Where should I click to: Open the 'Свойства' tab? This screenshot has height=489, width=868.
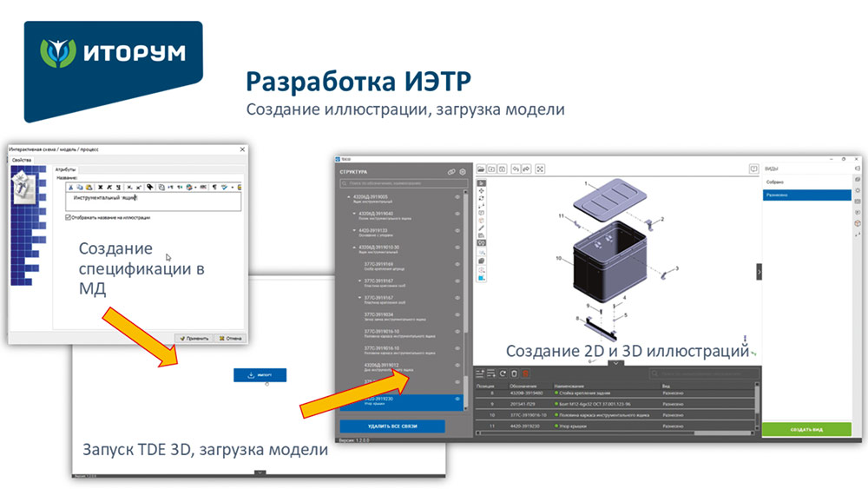coord(22,161)
